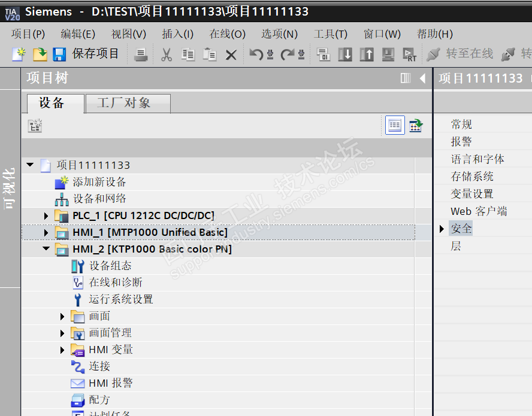Open the 选项(N) menu
Image resolution: width=532 pixels, height=416 pixels.
(279, 34)
